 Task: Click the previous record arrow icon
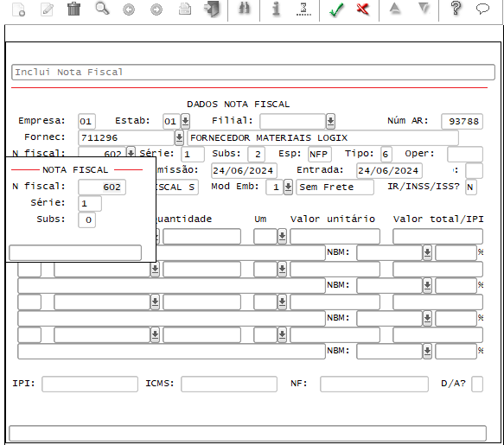pos(129,10)
